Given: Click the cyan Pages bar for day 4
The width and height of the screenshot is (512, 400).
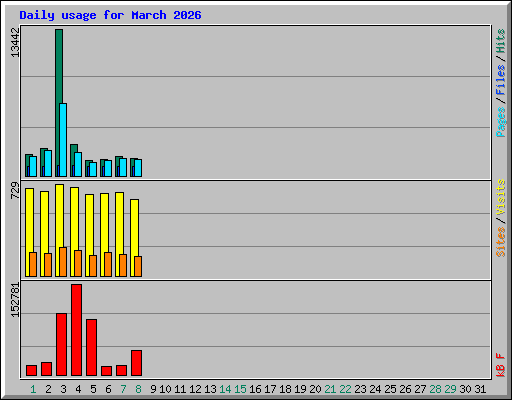Looking at the screenshot, I should click(78, 165).
